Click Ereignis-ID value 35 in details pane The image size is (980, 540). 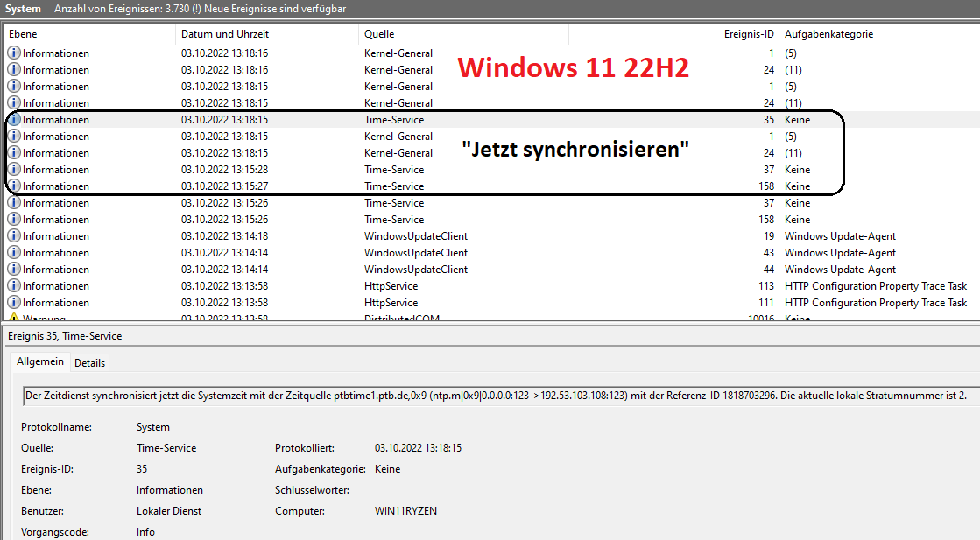[x=142, y=469]
